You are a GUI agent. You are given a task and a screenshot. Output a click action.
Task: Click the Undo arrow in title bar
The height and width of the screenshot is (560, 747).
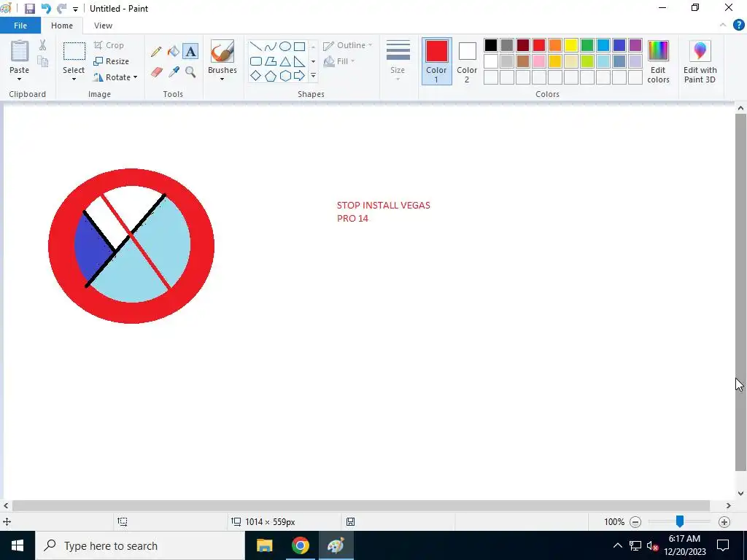click(46, 9)
